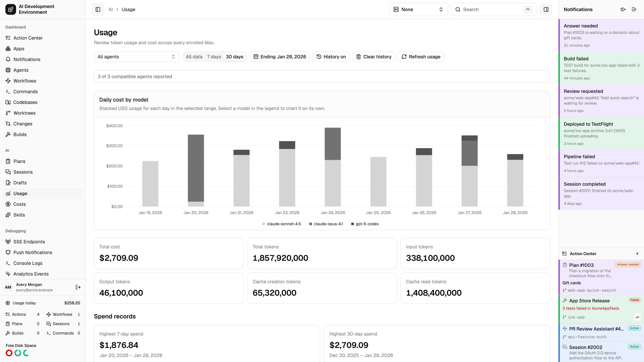Open Plans in the AI sidebar list
Viewport: 644px width, 362px height.
pos(43,161)
